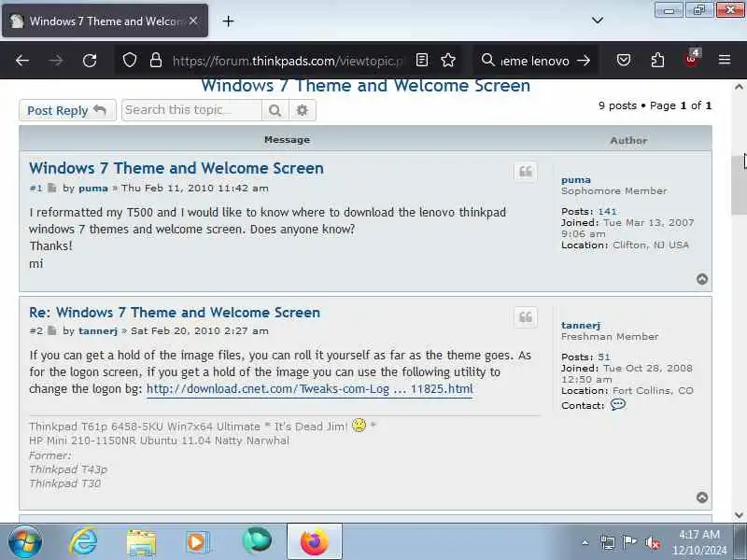Bookmark this page with the star icon

click(x=448, y=60)
